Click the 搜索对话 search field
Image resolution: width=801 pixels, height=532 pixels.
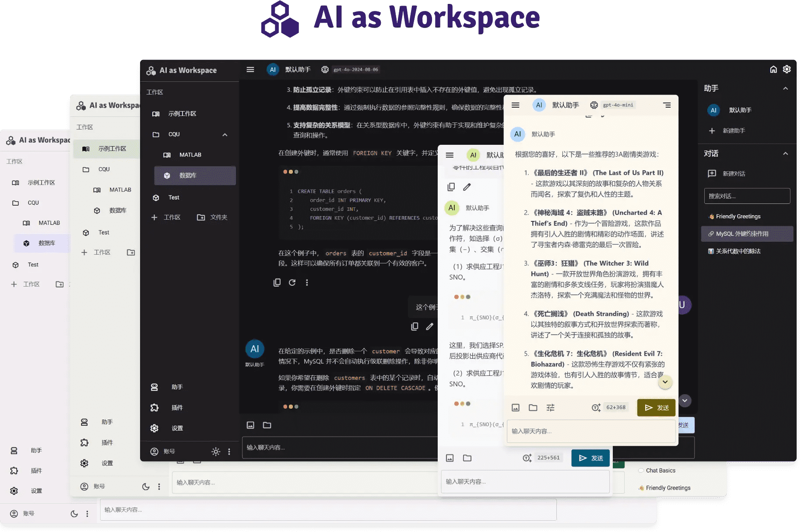[747, 196]
